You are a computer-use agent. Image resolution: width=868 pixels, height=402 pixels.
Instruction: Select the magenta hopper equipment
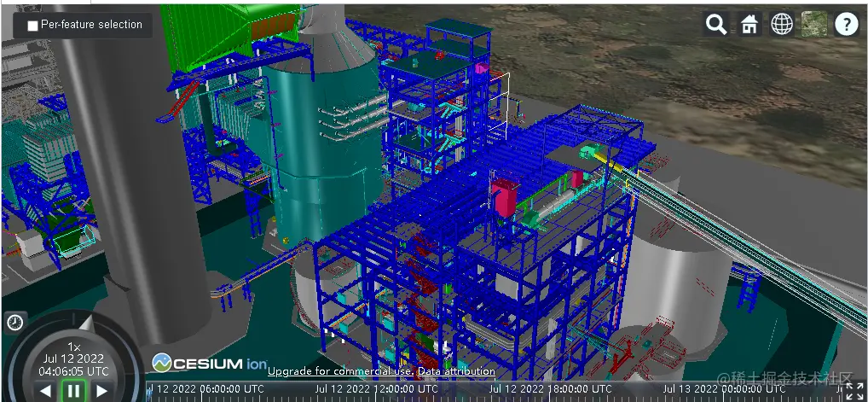tap(504, 197)
